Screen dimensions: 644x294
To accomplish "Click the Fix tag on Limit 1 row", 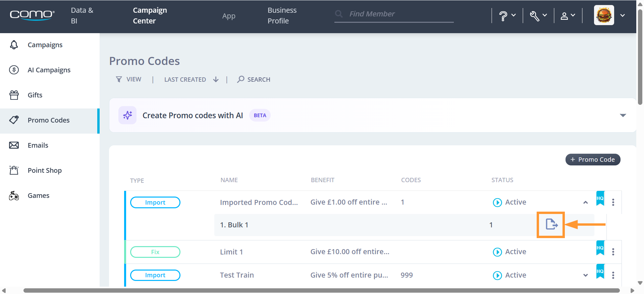I will 155,252.
